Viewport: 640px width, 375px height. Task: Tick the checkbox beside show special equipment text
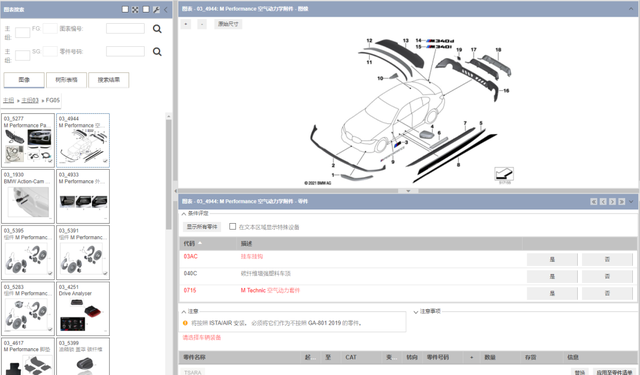(x=233, y=226)
